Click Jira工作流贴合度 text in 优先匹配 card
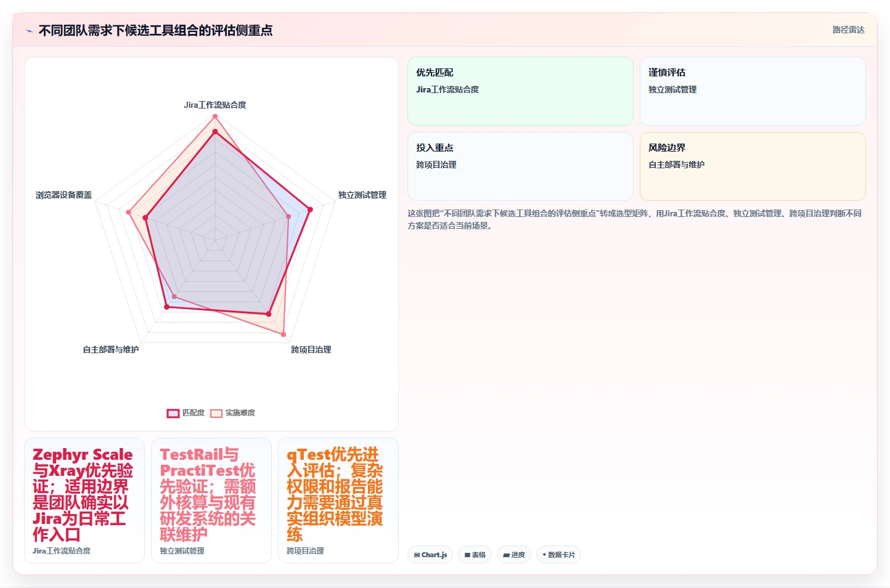Viewport: 890px width, 588px height. pos(447,89)
